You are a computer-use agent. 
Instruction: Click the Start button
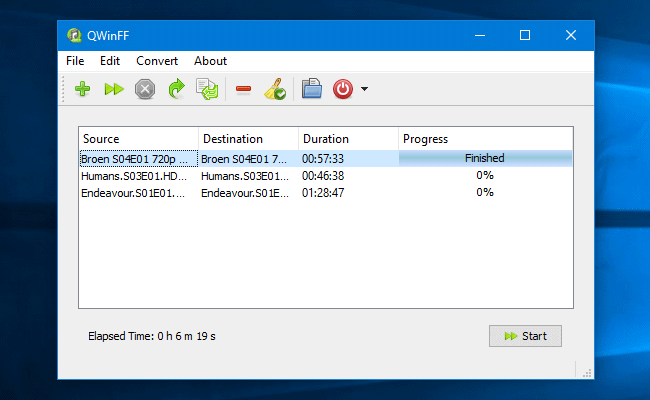point(525,336)
